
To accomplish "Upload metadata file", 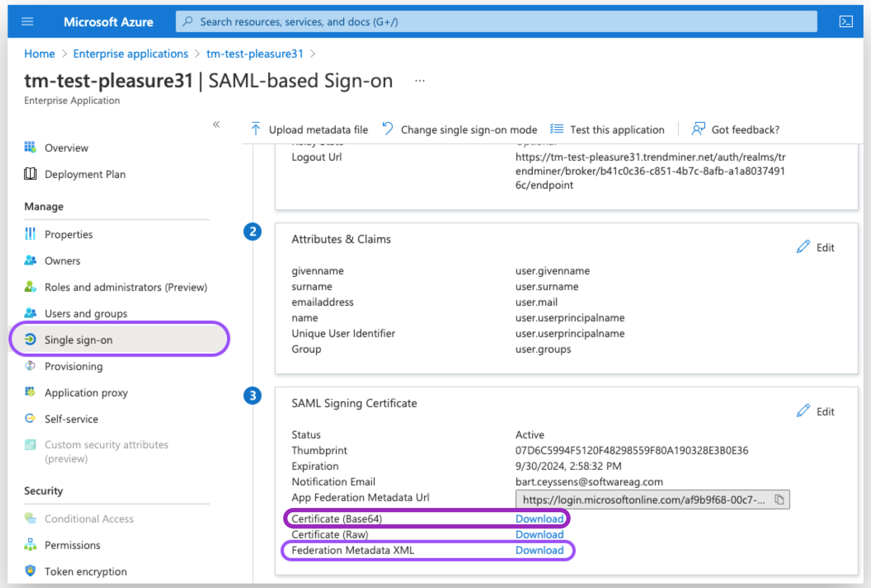I will 318,129.
